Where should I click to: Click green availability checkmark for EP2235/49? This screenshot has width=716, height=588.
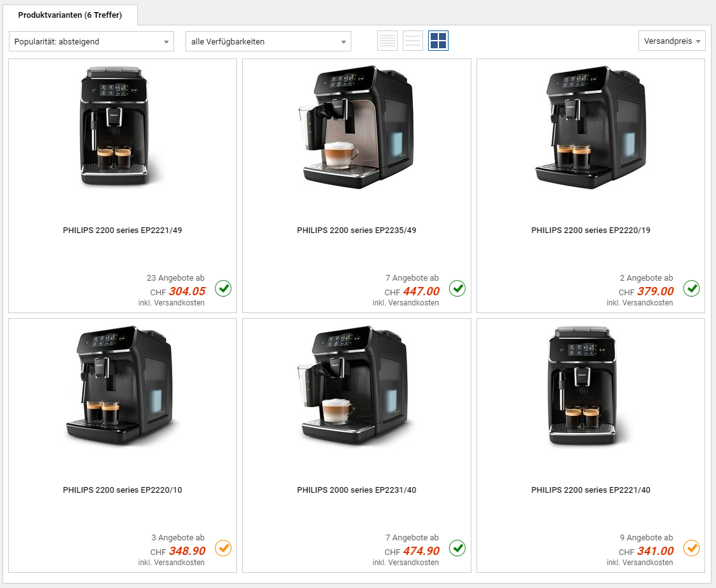point(457,288)
